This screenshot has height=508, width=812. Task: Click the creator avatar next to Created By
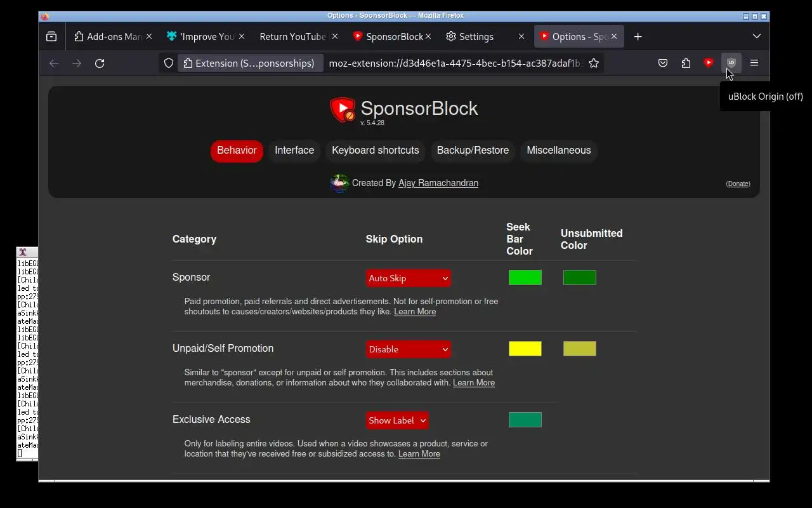pyautogui.click(x=339, y=183)
